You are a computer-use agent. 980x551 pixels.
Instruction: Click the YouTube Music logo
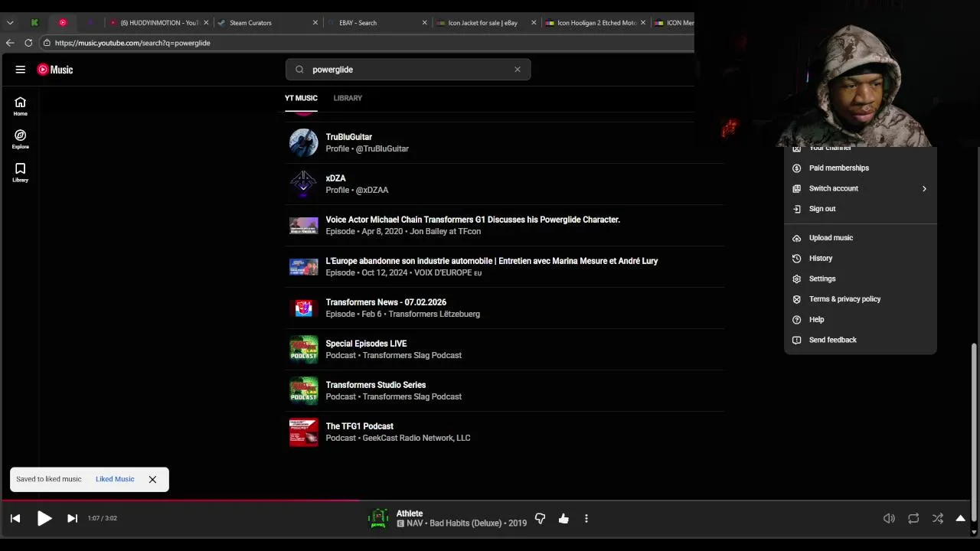55,70
